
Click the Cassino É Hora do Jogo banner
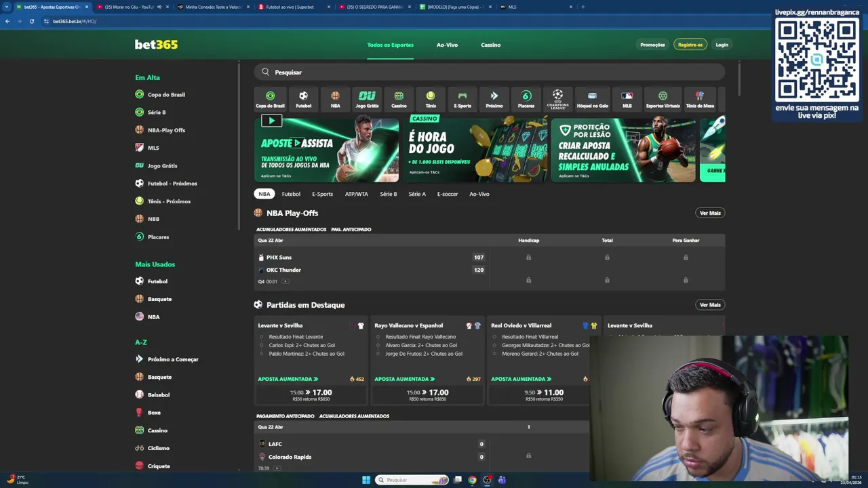tap(475, 150)
